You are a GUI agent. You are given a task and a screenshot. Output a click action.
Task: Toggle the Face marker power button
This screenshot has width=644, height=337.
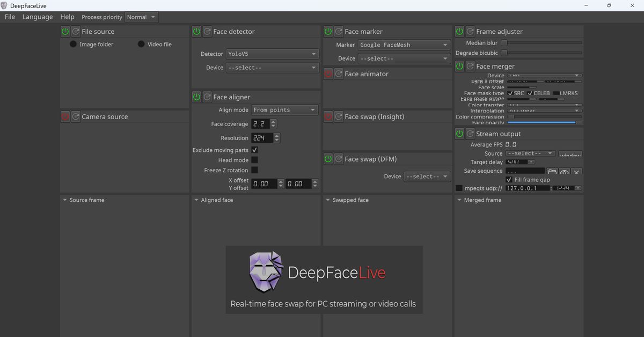coord(328,32)
